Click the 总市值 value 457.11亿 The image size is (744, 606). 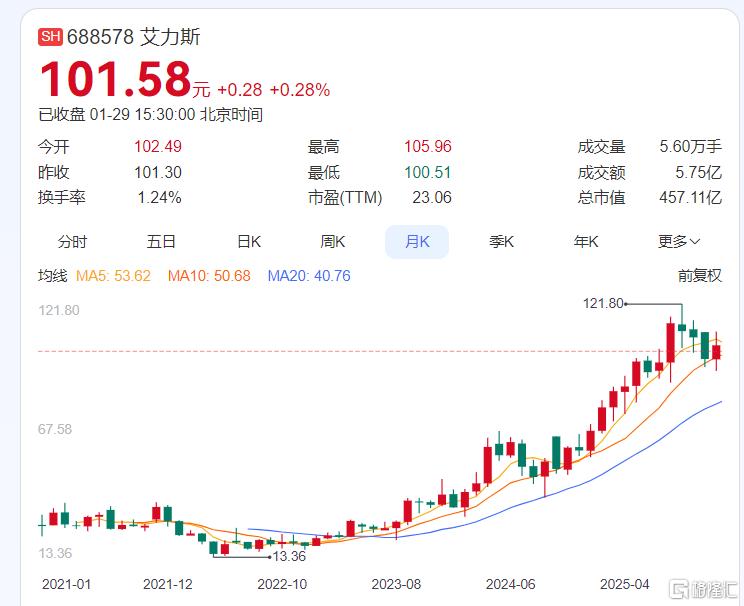[690, 197]
